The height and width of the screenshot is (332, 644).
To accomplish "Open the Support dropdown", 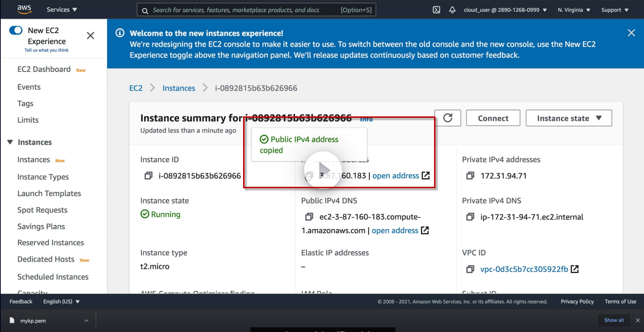I will pyautogui.click(x=614, y=10).
